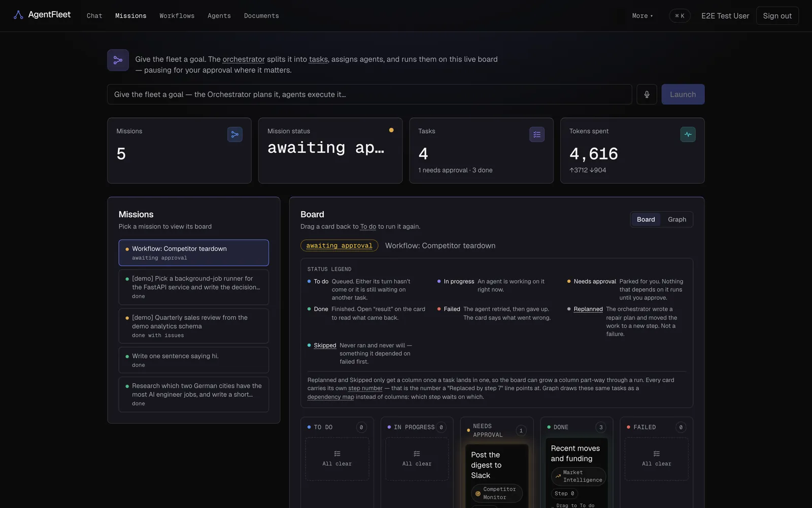The image size is (812, 508).
Task: Click the Replanned legend term
Action: pos(588,309)
